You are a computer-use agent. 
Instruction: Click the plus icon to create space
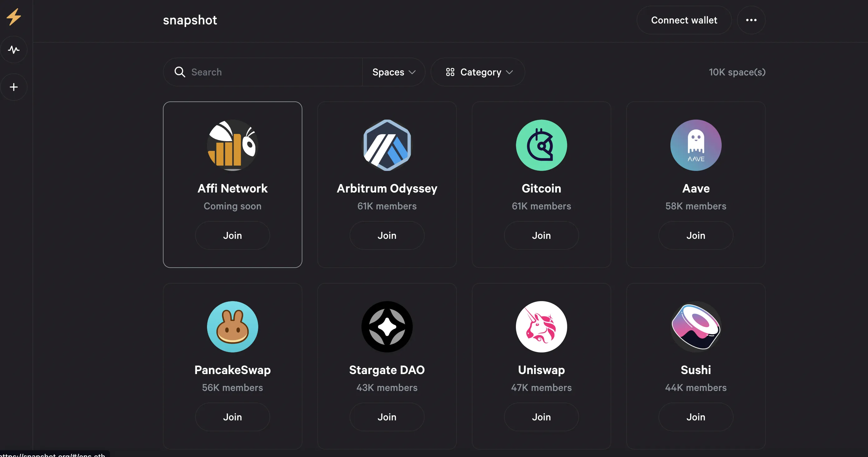pyautogui.click(x=14, y=87)
